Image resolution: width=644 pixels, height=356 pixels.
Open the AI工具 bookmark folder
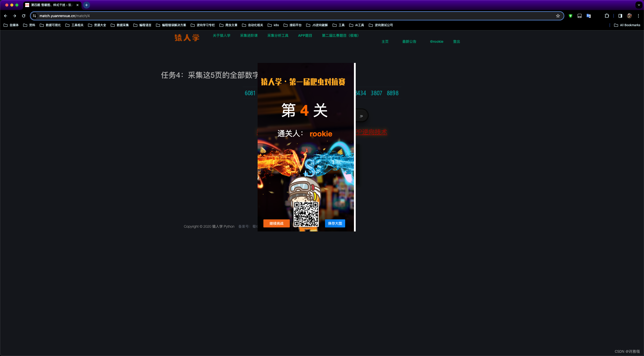(357, 25)
